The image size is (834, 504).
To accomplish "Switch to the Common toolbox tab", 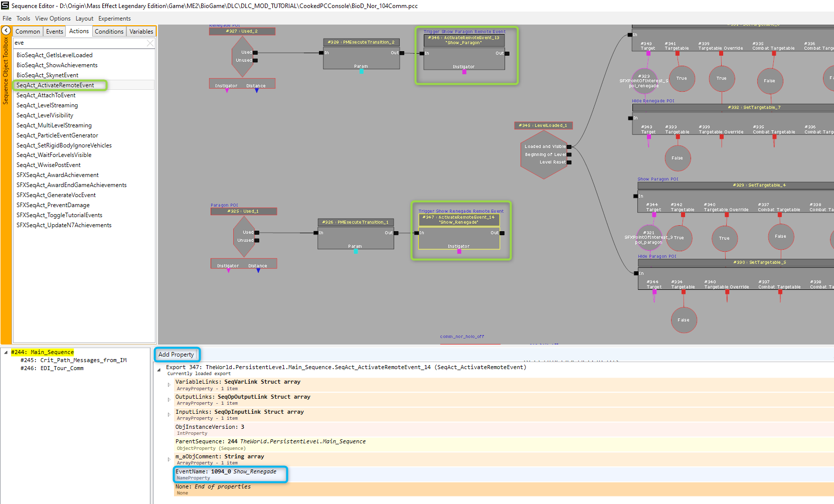I will click(28, 31).
